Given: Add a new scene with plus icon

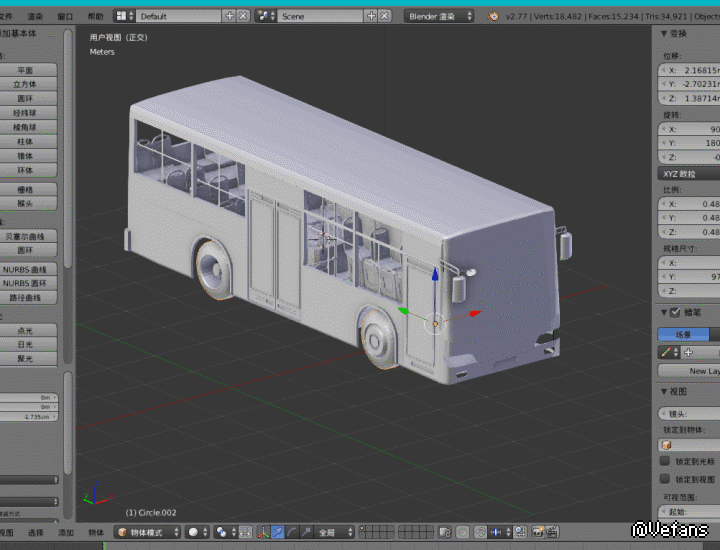Looking at the screenshot, I should pyautogui.click(x=371, y=16).
